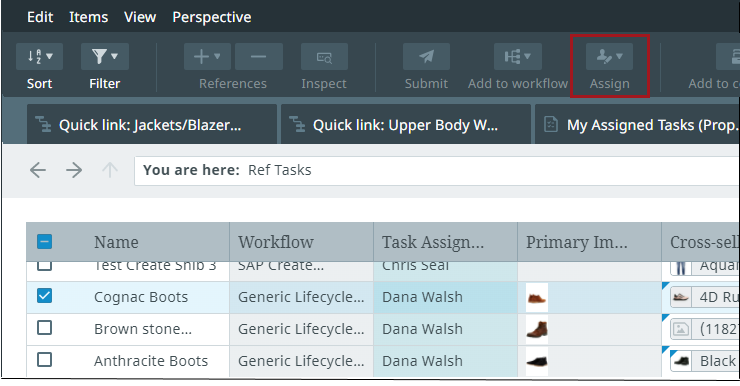Open the Perspective menu
This screenshot has width=740, height=386.
[x=211, y=17]
